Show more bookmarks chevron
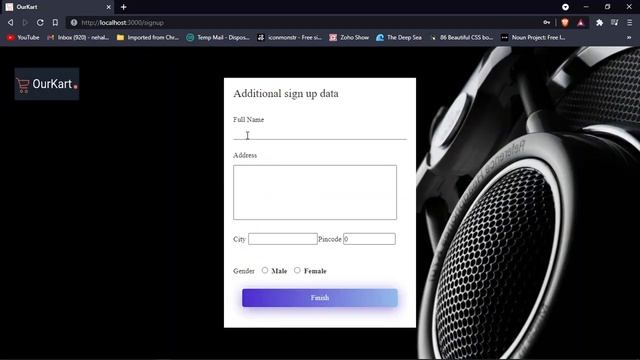640x360 pixels. point(629,37)
